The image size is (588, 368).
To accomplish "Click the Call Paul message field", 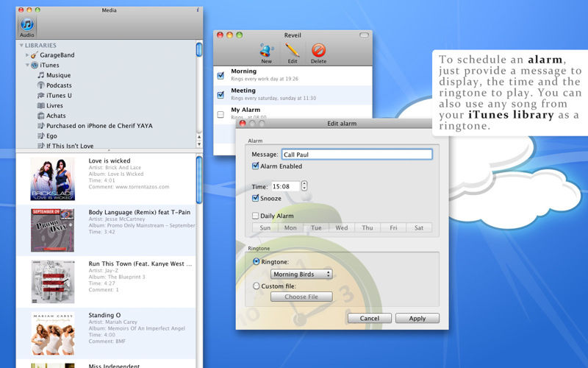I will point(357,155).
